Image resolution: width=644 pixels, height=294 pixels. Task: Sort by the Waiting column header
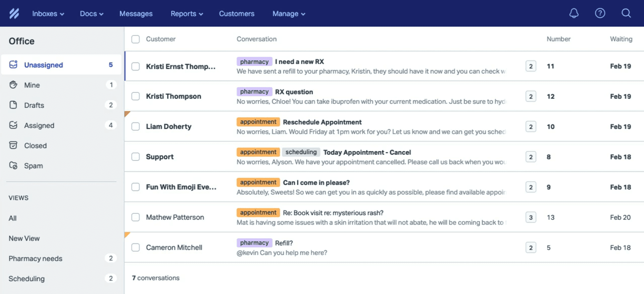(621, 39)
